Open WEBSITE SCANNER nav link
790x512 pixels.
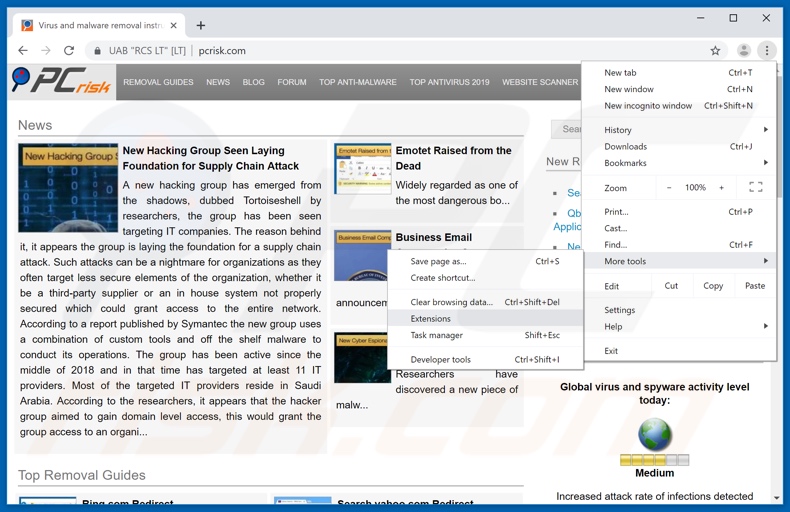(x=540, y=82)
